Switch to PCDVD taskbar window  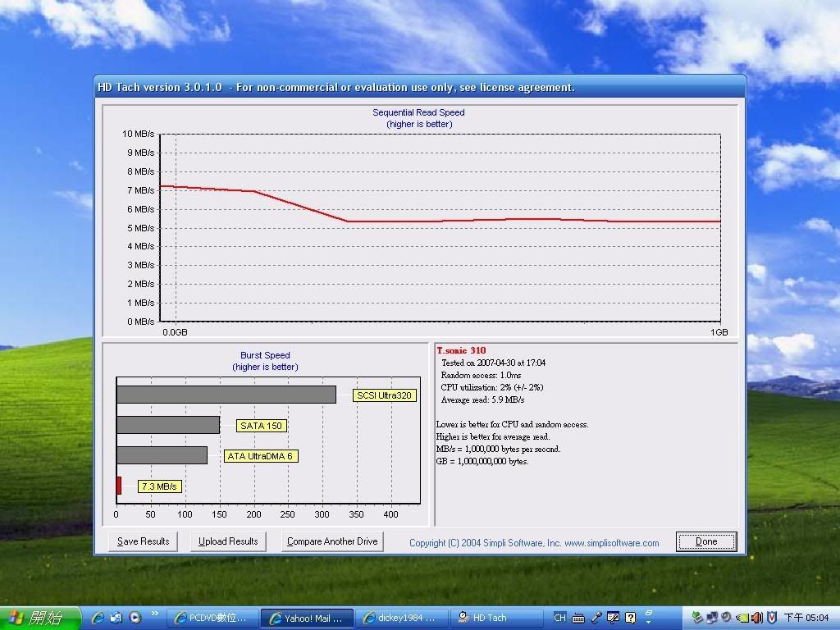[212, 618]
